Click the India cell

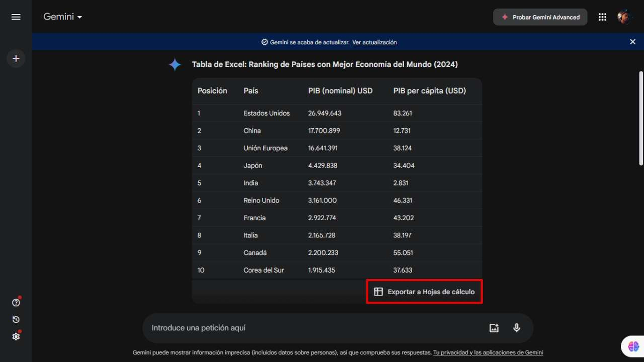(251, 183)
